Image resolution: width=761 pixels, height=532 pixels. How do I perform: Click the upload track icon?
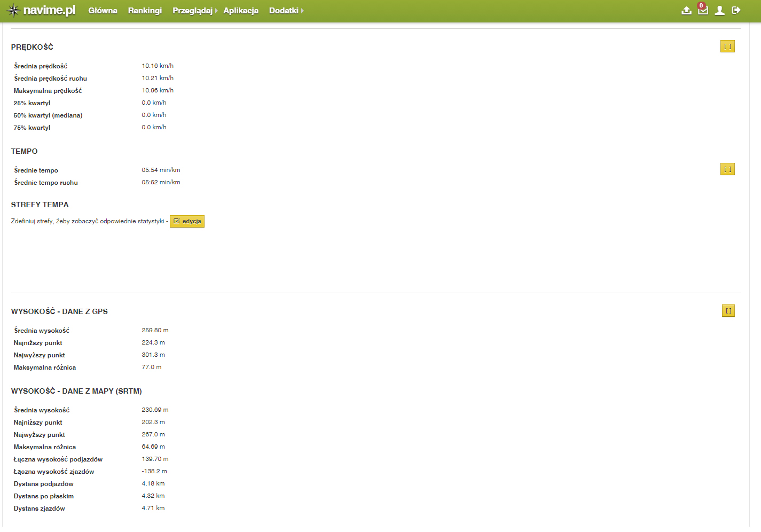click(686, 11)
